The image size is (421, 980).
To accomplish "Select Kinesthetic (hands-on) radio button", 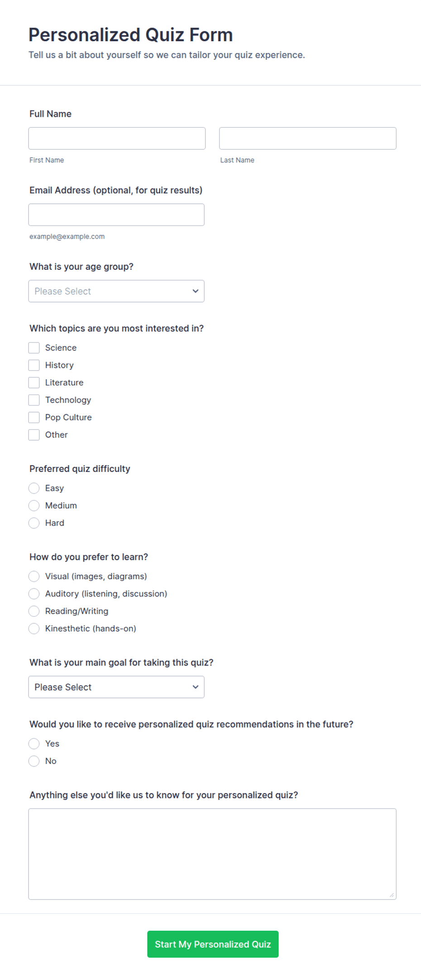I will tap(34, 629).
